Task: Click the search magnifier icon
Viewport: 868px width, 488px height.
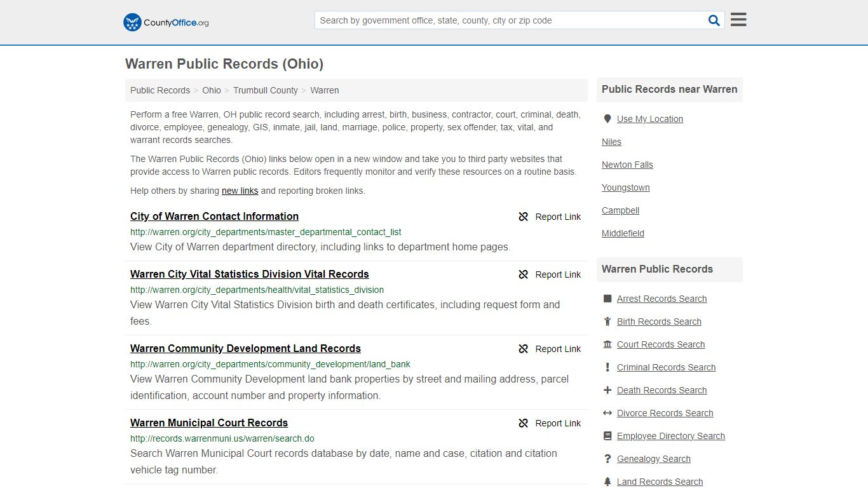Action: tap(714, 20)
